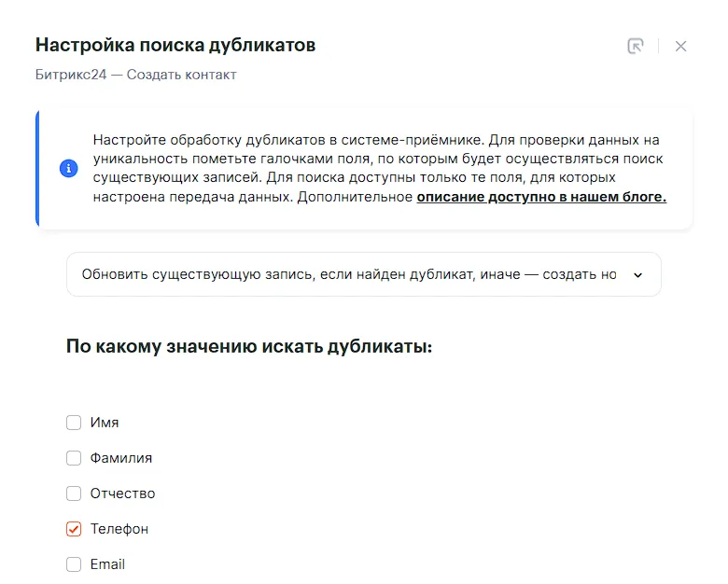Click the 'Битрикс24 — Создать контакт' subtitle
The image size is (728, 584).
click(x=136, y=75)
